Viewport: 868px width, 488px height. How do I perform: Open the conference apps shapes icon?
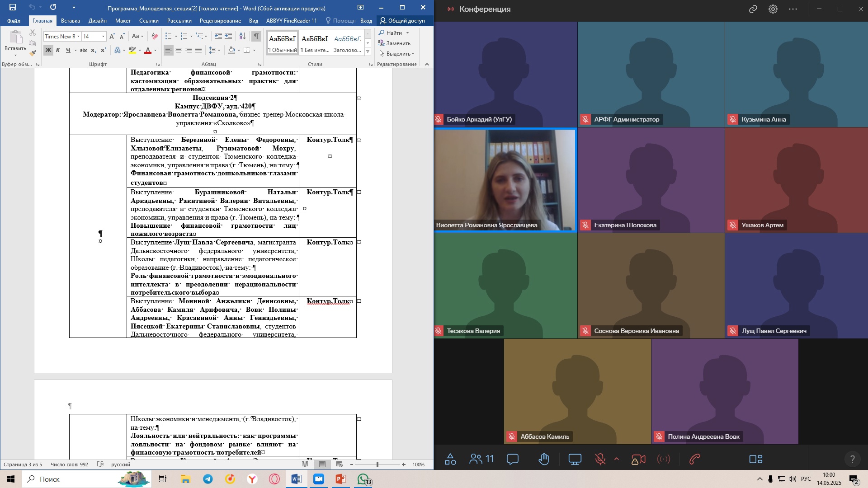coord(450,459)
